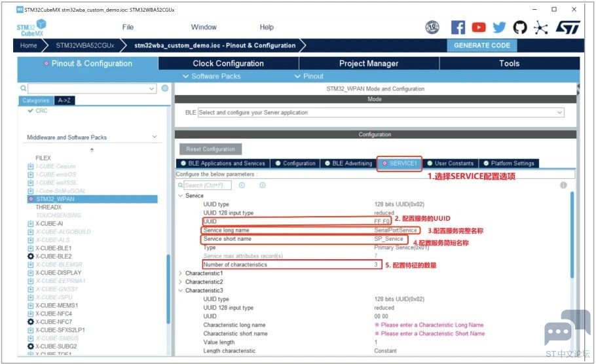Collapse the Middleware and Software Packs section
Viewport: 596px width, 364px height.
click(155, 137)
